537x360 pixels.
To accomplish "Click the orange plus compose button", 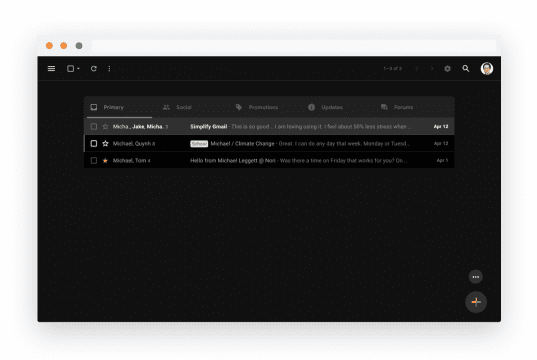I will tap(476, 302).
